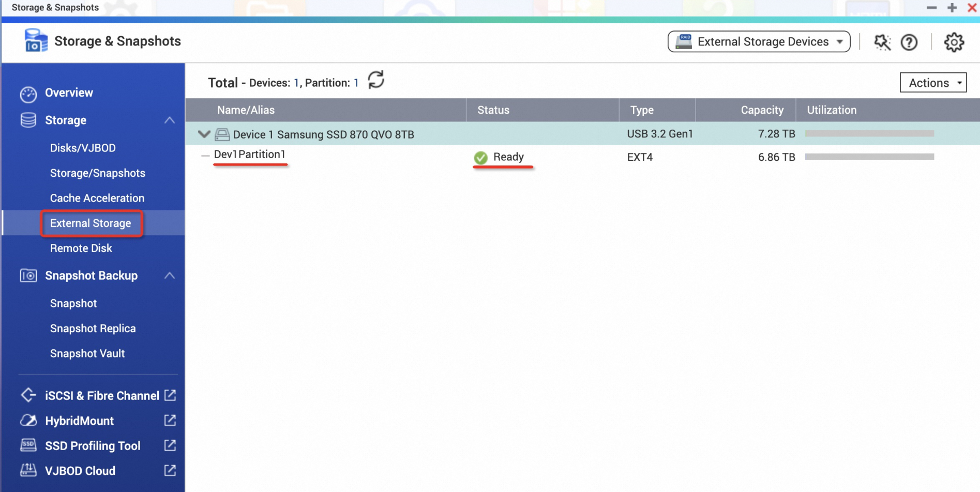The height and width of the screenshot is (492, 980).
Task: Launch SSD Profiling Tool external link icon
Action: point(170,445)
